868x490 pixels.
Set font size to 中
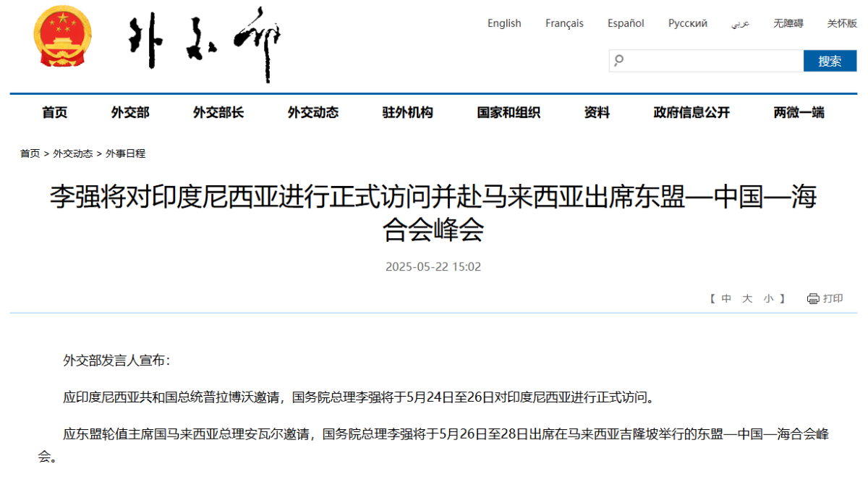tap(726, 298)
